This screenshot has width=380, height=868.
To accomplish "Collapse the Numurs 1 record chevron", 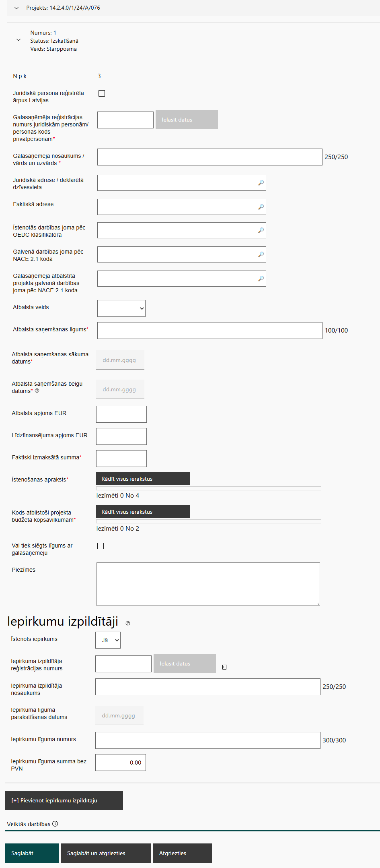I will click(18, 40).
